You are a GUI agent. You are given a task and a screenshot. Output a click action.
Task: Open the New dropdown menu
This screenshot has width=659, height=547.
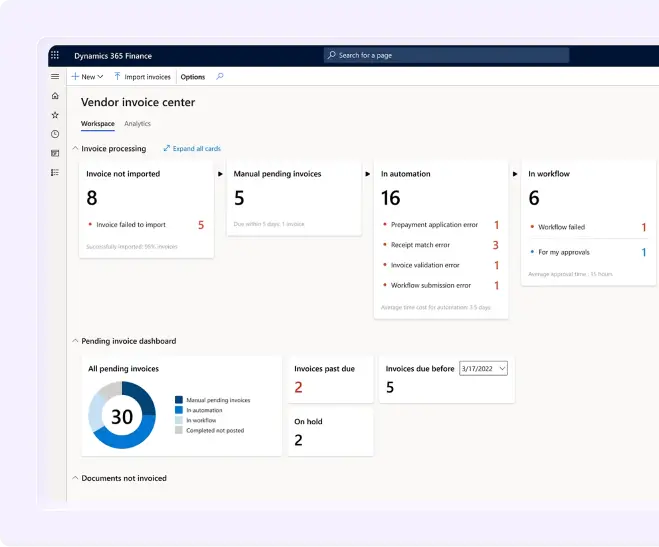click(x=88, y=77)
